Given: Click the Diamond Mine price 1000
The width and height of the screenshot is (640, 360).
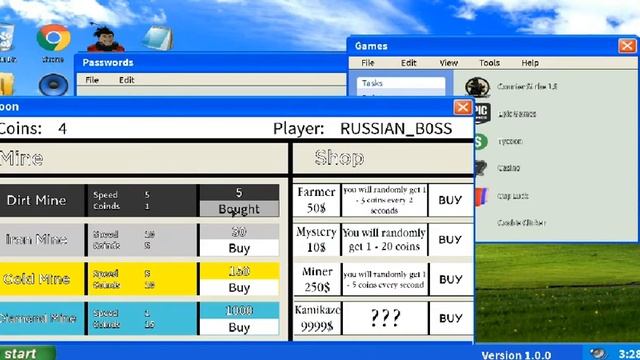Looking at the screenshot, I should coord(239,311).
